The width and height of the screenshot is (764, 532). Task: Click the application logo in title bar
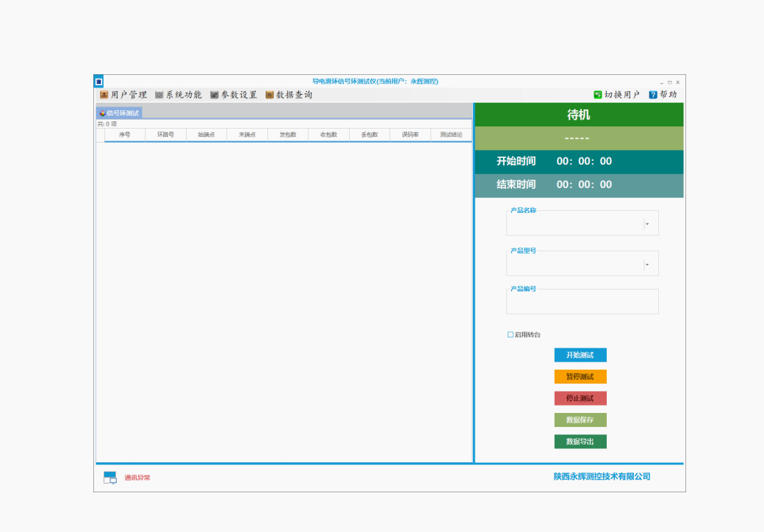pos(98,81)
